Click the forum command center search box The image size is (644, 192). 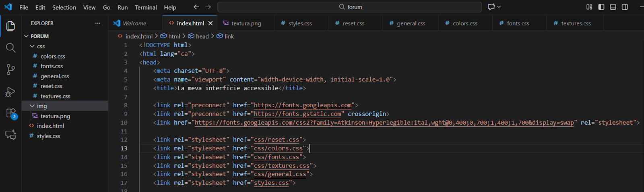[349, 7]
